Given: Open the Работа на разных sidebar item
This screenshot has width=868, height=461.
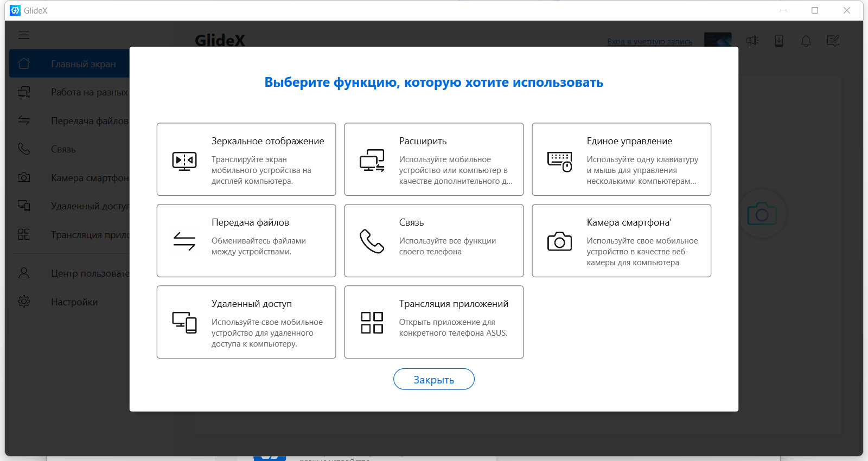Looking at the screenshot, I should 69,92.
